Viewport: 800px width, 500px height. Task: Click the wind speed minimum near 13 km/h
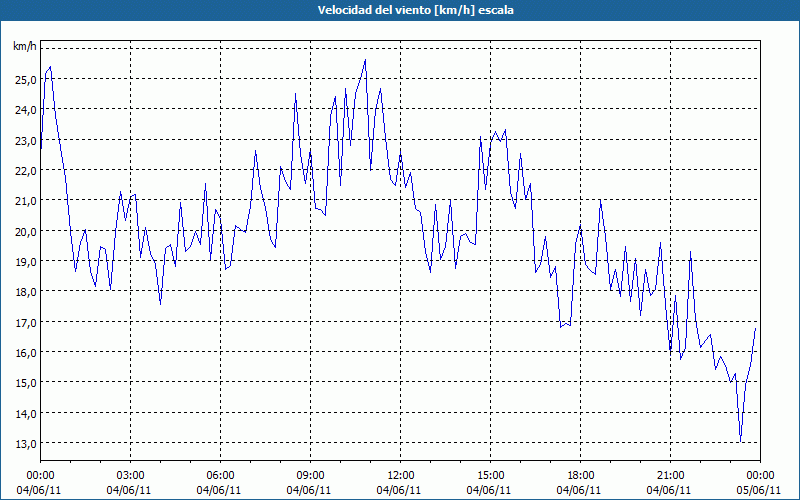click(740, 442)
